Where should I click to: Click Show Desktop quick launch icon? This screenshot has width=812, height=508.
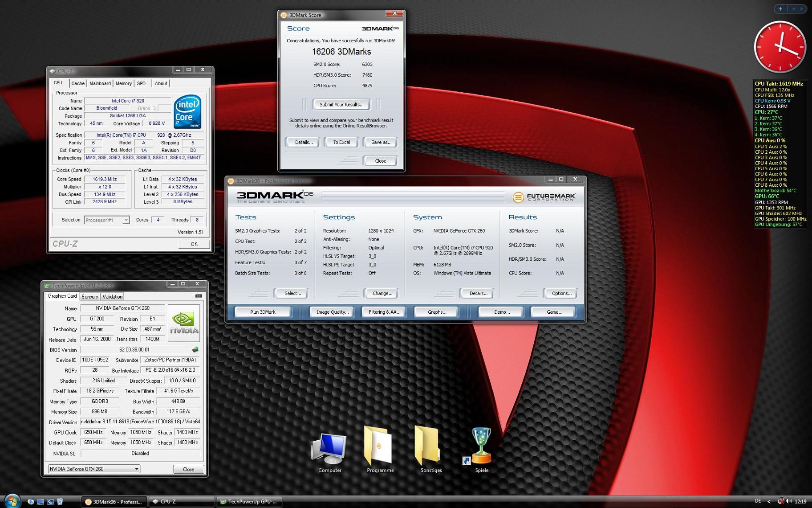coord(41,502)
